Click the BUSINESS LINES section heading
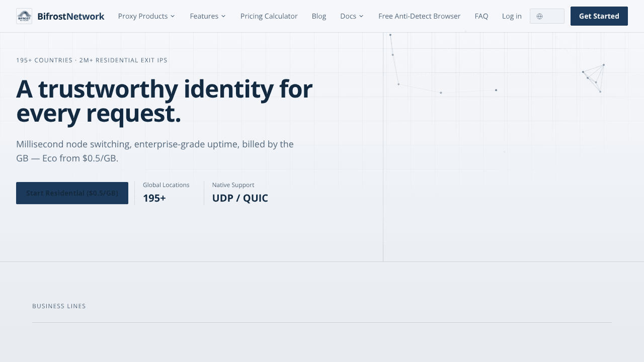644x362 pixels. click(x=59, y=306)
